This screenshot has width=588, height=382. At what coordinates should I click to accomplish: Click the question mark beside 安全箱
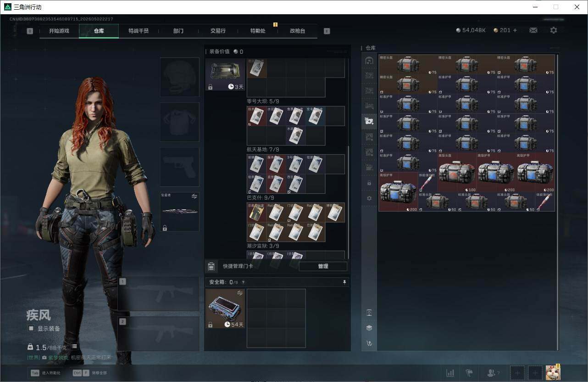pos(243,282)
